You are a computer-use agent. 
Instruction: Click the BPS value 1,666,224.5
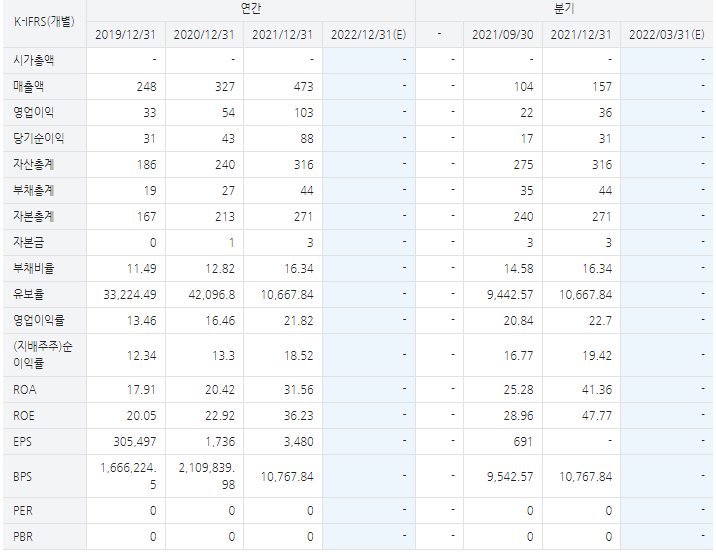(129, 476)
